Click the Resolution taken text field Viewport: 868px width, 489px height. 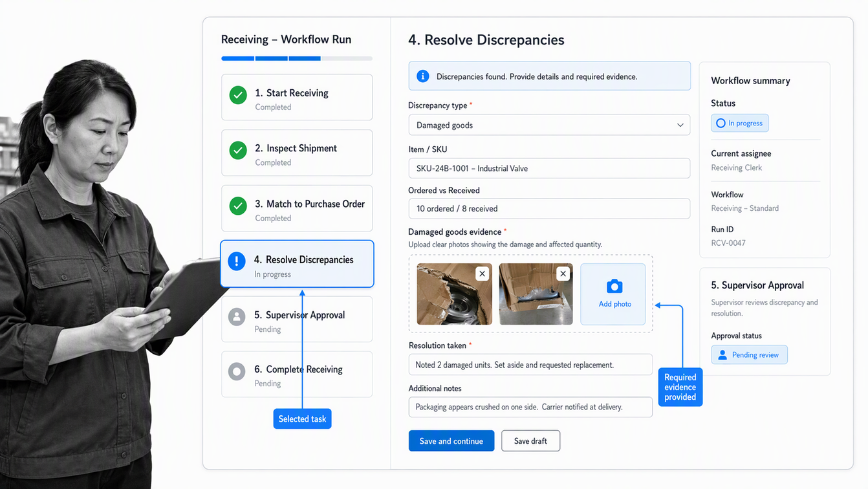point(530,364)
